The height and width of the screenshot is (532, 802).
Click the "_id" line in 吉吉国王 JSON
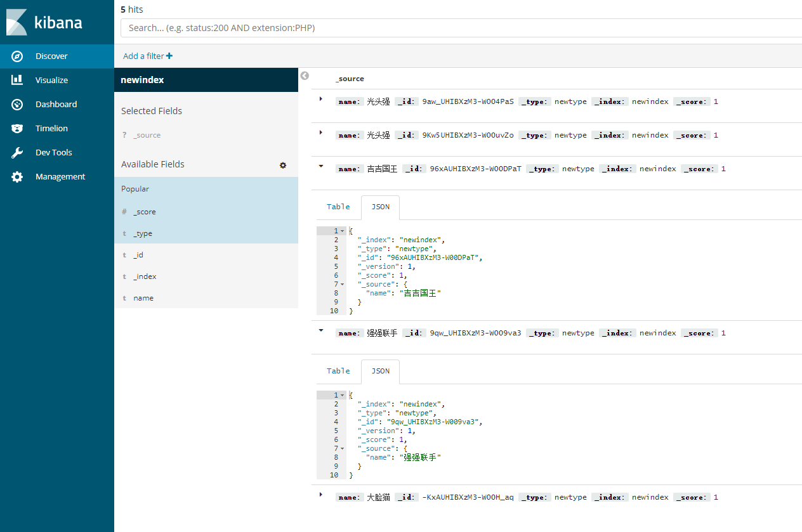coord(420,257)
